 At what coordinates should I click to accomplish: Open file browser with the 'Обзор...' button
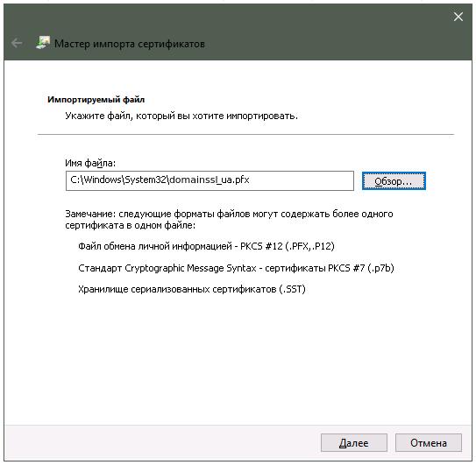[394, 181]
